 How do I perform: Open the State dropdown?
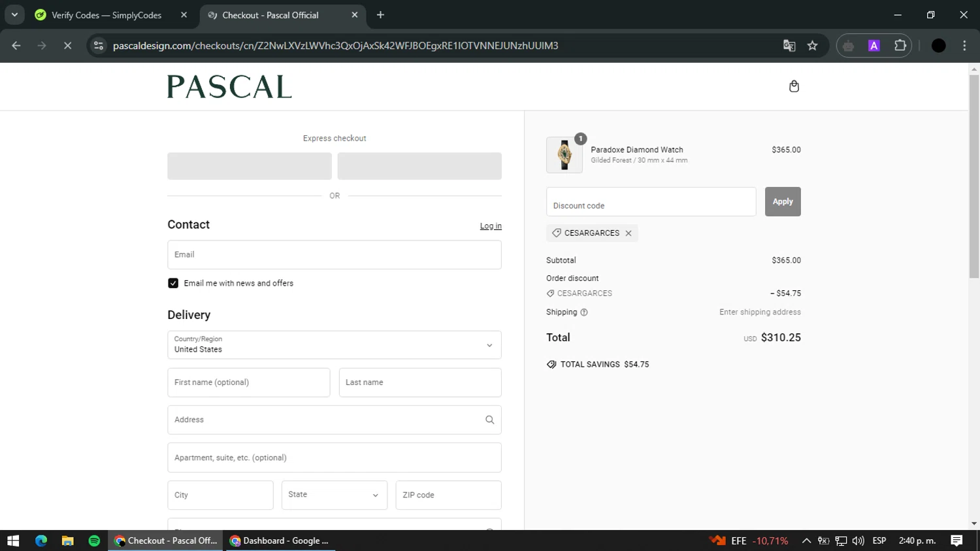click(x=334, y=495)
